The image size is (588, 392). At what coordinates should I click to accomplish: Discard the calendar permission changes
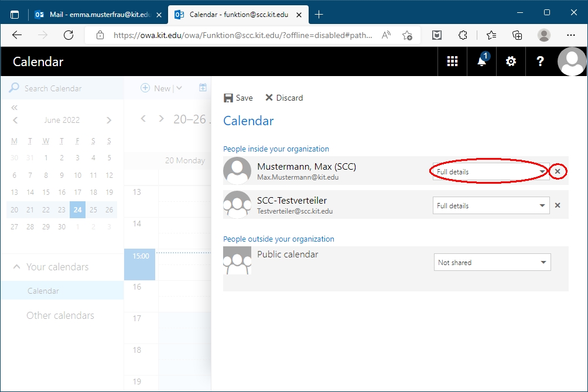pos(284,98)
